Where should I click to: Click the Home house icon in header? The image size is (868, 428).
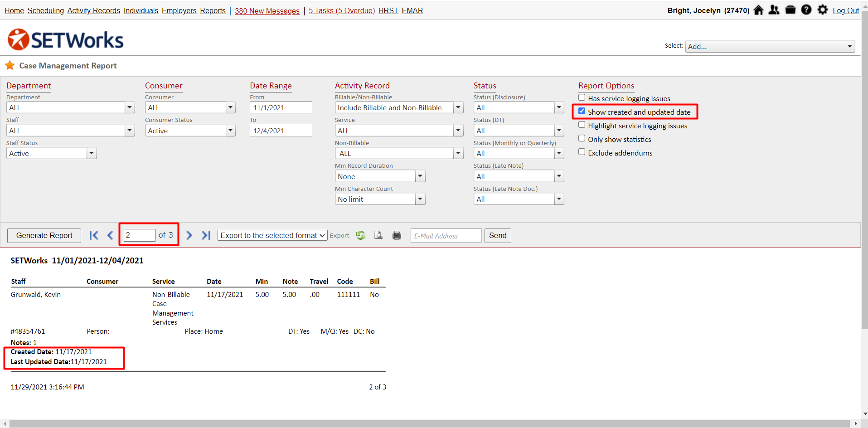[x=758, y=10]
